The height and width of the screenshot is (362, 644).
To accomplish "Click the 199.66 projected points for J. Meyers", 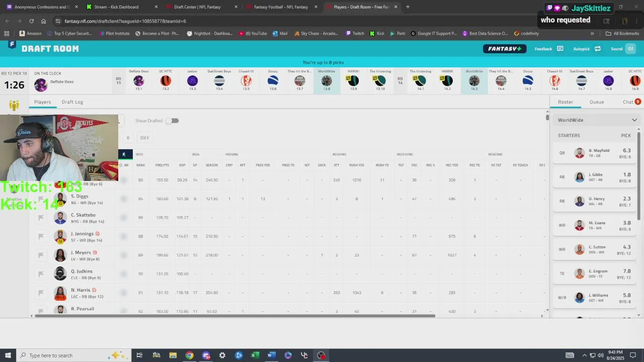I will click(x=162, y=255).
